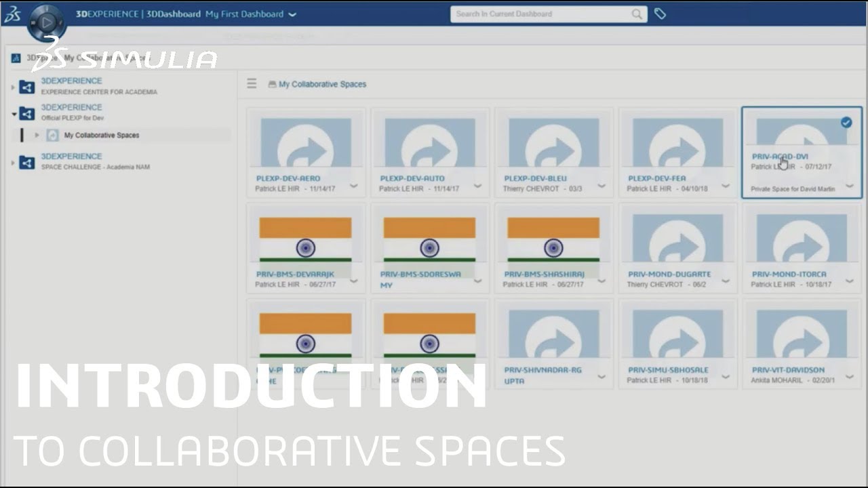
Task: Open PRIV-MOND-ITORCA card chevron menu
Action: (850, 281)
